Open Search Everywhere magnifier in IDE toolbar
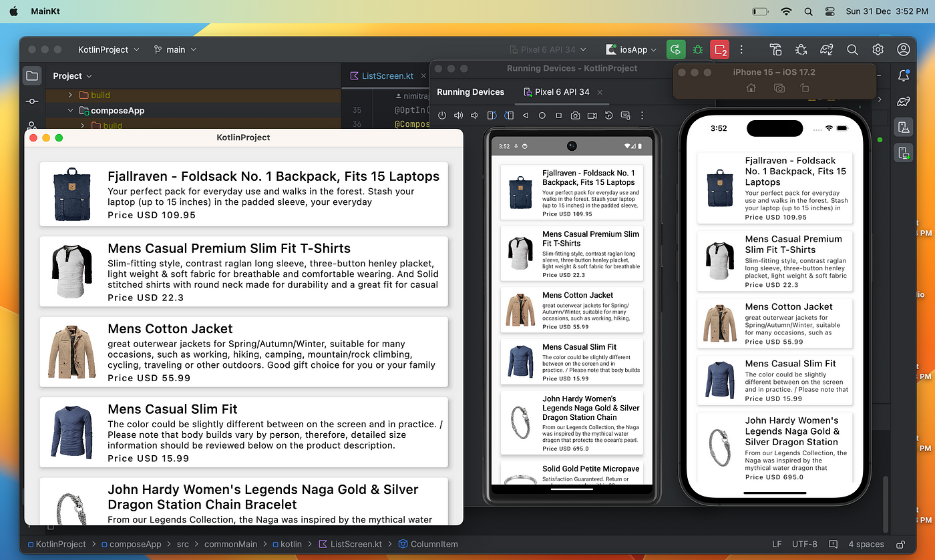The image size is (935, 560). click(852, 49)
